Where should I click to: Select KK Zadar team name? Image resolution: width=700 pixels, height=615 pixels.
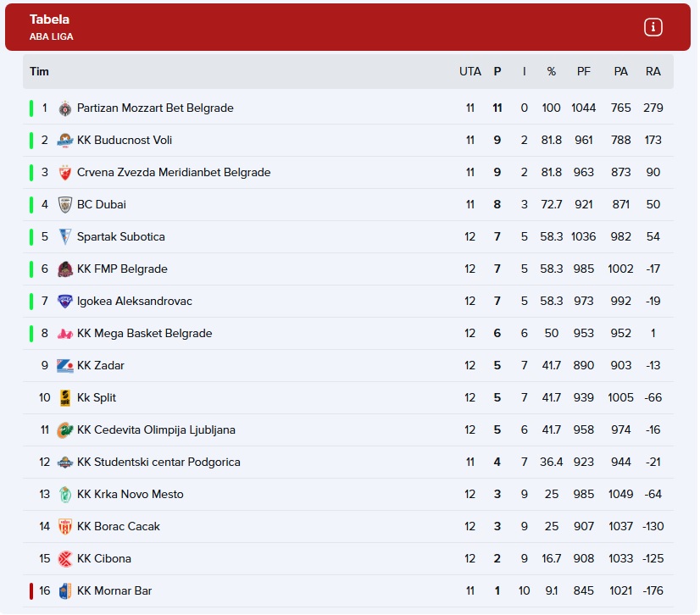click(x=100, y=366)
